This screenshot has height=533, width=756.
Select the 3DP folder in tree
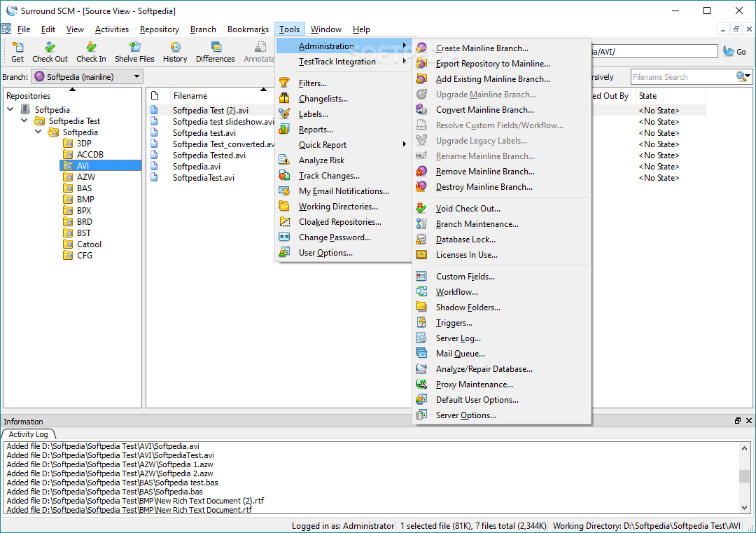click(84, 143)
